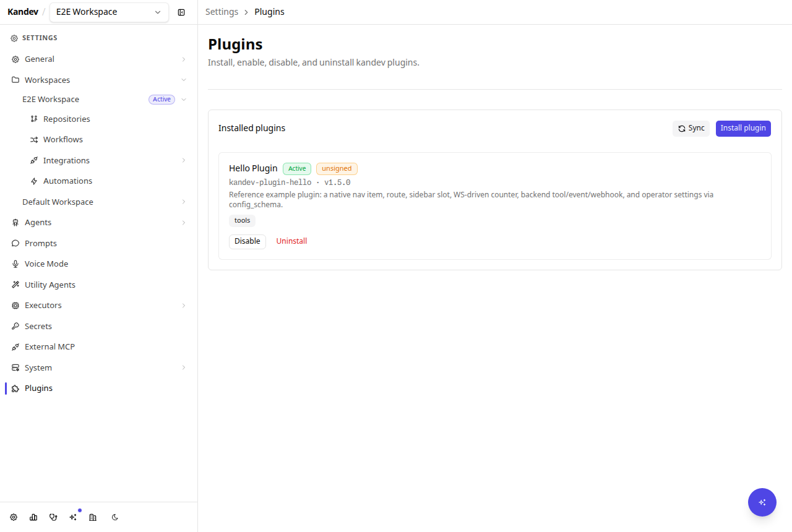Click the Plugins breadcrumb text
792x532 pixels.
coord(269,12)
